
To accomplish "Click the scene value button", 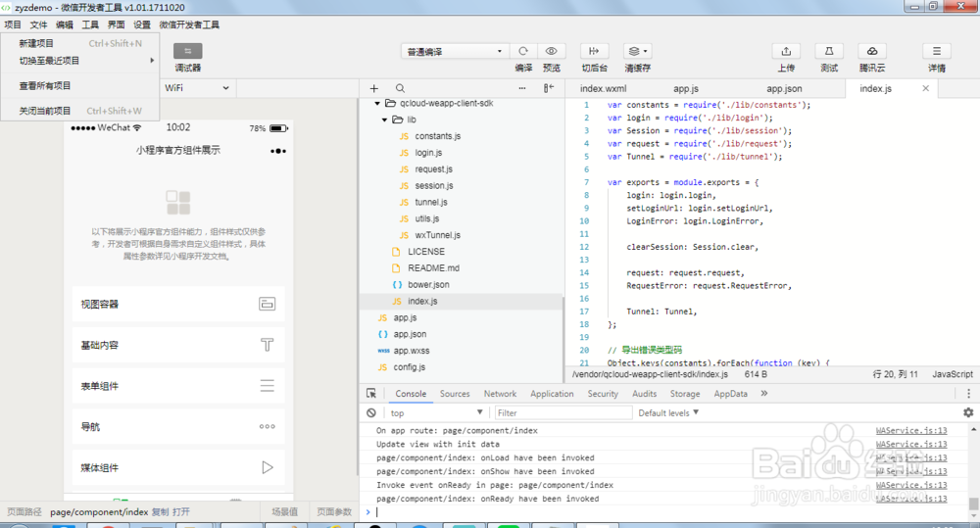I will (x=284, y=511).
